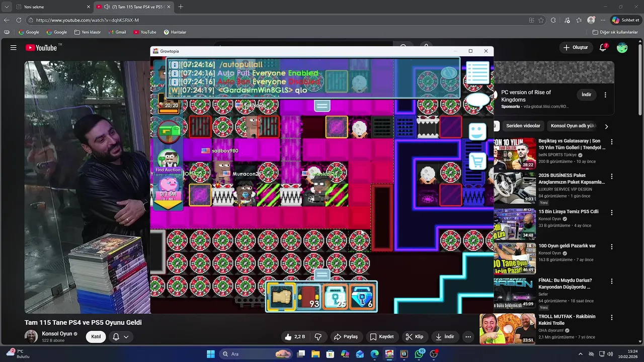Screen dimensions: 644x362
Task: Open TROLL MUTFAK video thumbnail
Action: [507, 329]
